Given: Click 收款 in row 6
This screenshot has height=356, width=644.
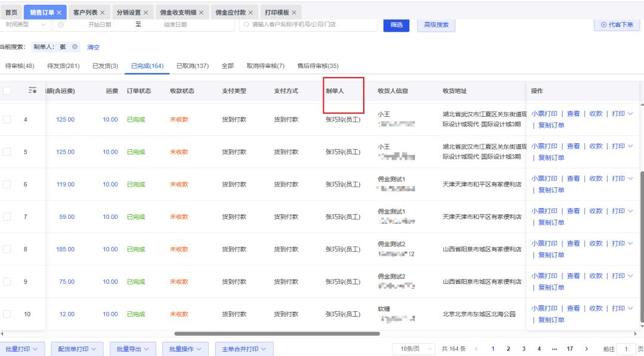Looking at the screenshot, I should [596, 179].
